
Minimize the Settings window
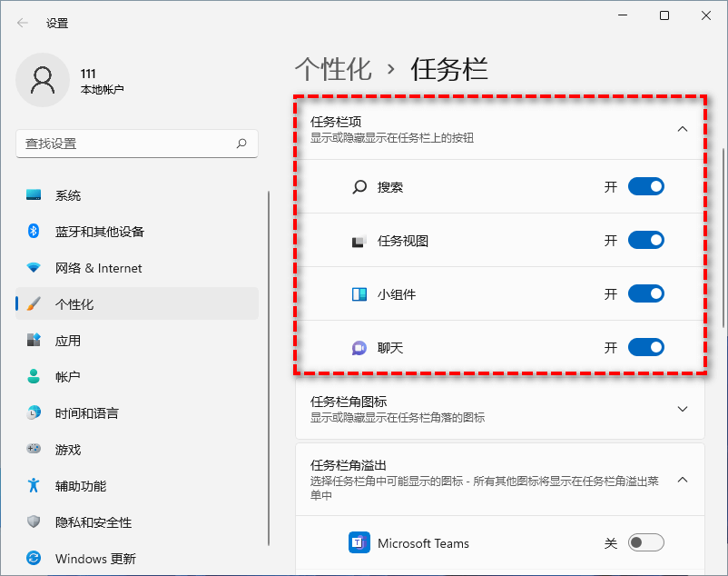click(x=623, y=15)
